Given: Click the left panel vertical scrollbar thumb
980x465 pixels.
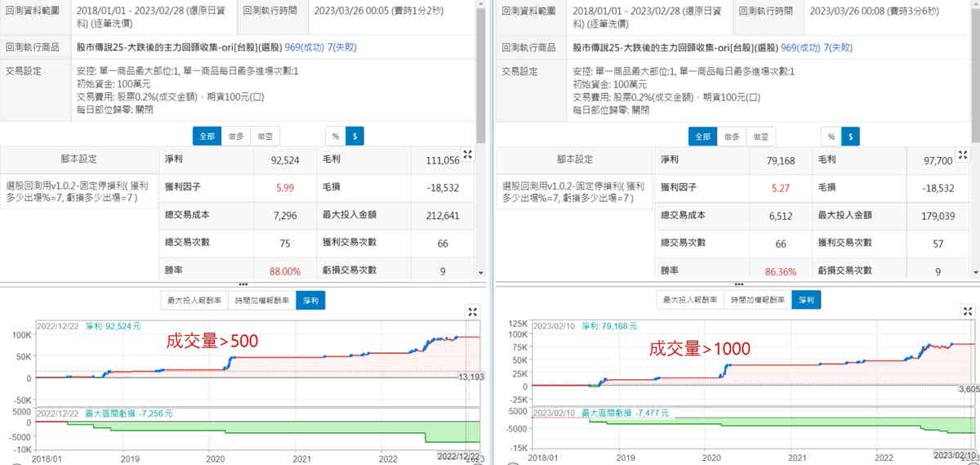Looking at the screenshot, I should (481, 65).
